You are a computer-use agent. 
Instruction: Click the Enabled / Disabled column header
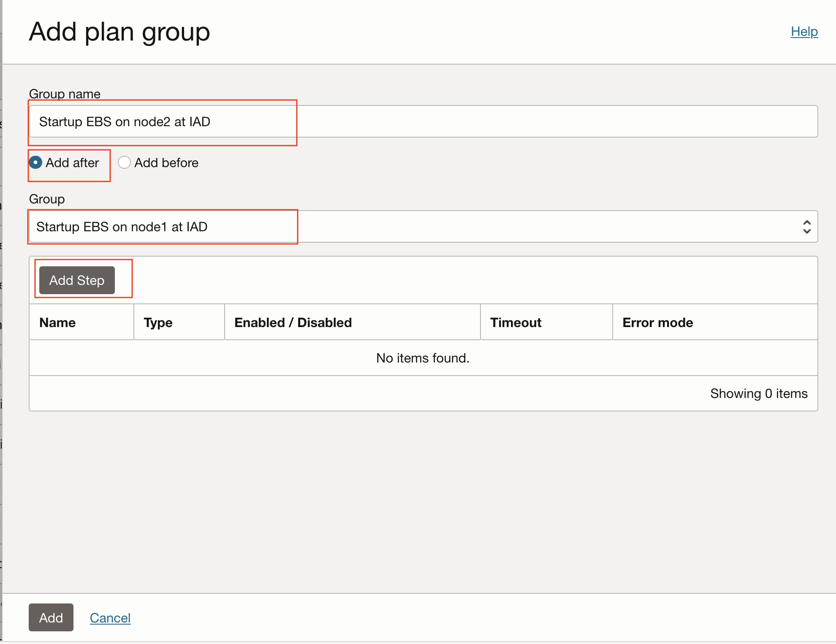pyautogui.click(x=293, y=322)
